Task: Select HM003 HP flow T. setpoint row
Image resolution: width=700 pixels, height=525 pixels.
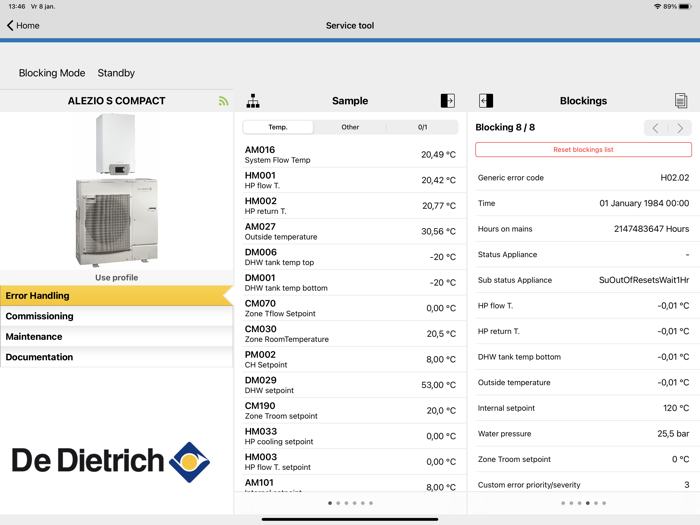Action: coord(350,462)
